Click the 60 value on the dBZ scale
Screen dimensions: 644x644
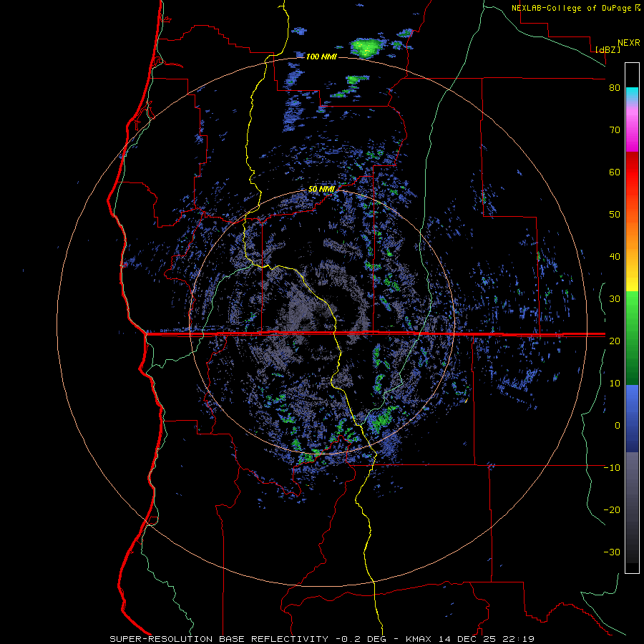(x=615, y=172)
